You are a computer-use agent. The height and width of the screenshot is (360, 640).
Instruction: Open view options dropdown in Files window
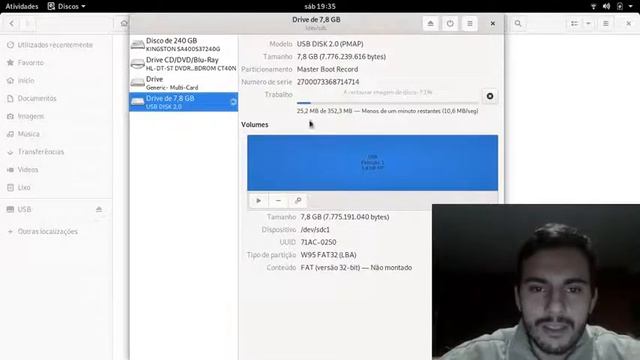pos(588,24)
